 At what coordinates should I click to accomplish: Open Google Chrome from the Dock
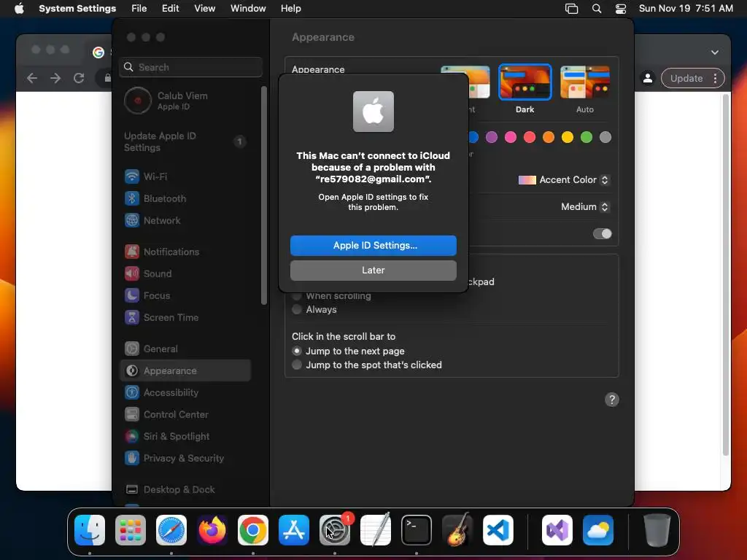coord(253,530)
